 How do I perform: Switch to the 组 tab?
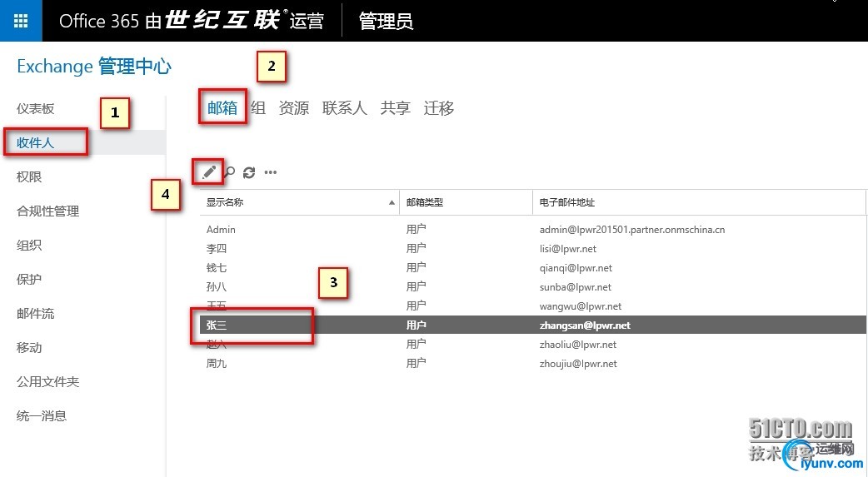pyautogui.click(x=258, y=107)
